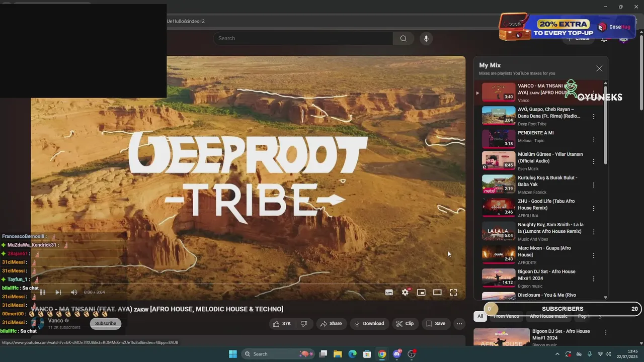644x362 pixels.
Task: Click into the YouTube search field
Action: pyautogui.click(x=303, y=38)
